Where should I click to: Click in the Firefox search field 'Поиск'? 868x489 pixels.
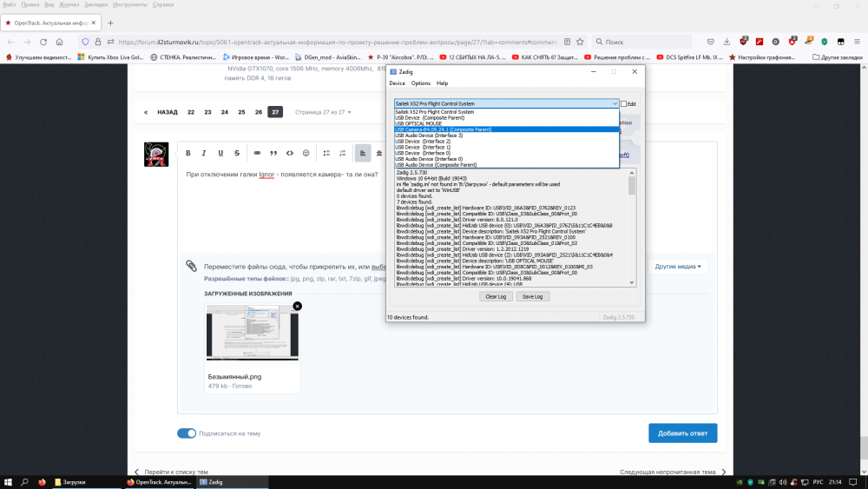[x=642, y=42]
